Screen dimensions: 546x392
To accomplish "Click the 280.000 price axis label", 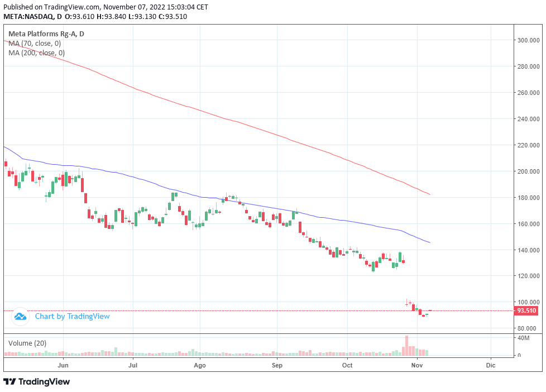I will click(x=528, y=66).
